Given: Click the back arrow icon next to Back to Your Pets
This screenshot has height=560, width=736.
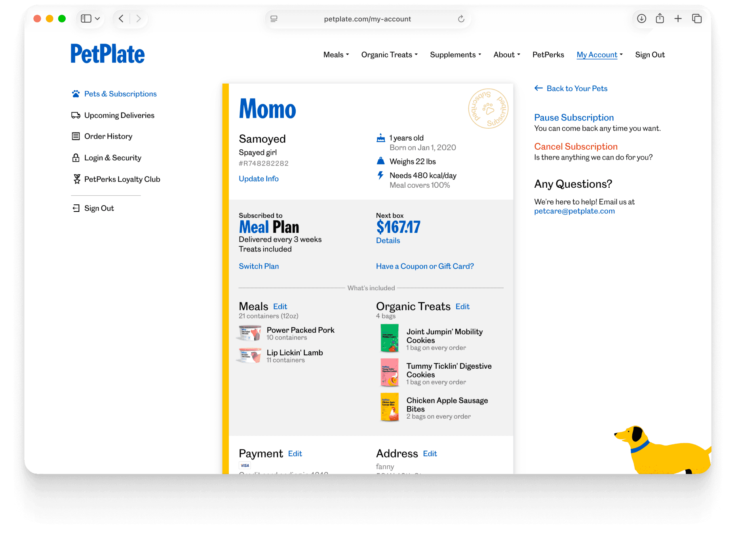Looking at the screenshot, I should [538, 88].
